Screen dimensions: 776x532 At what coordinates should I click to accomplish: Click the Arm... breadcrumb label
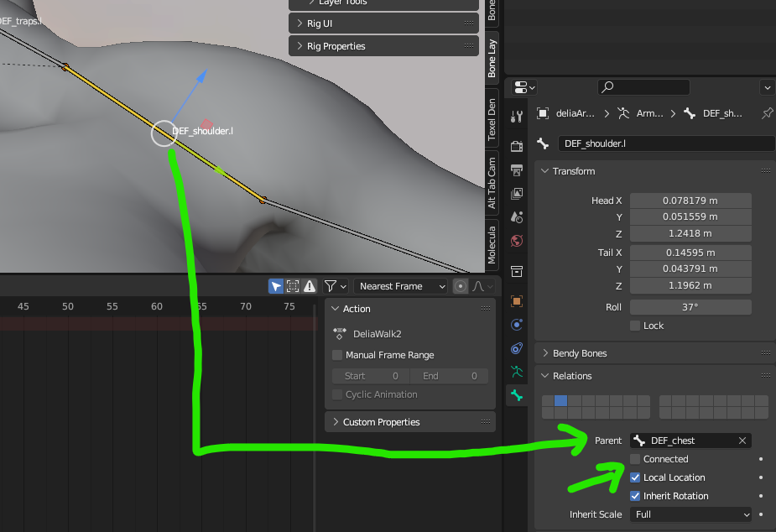(x=649, y=113)
